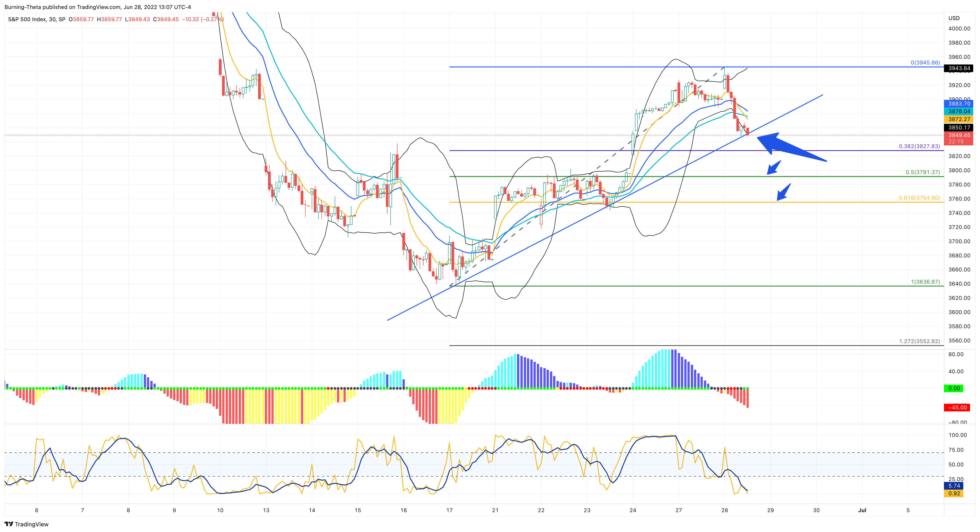Viewport: 980px width, 532px height.
Task: Click the 3700.00 price axis label
Action: (959, 241)
